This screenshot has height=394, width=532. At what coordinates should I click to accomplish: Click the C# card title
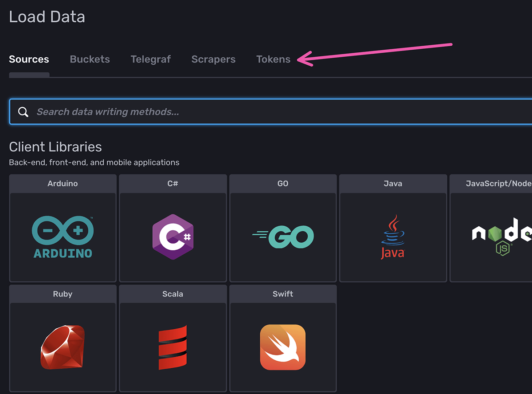pos(173,184)
